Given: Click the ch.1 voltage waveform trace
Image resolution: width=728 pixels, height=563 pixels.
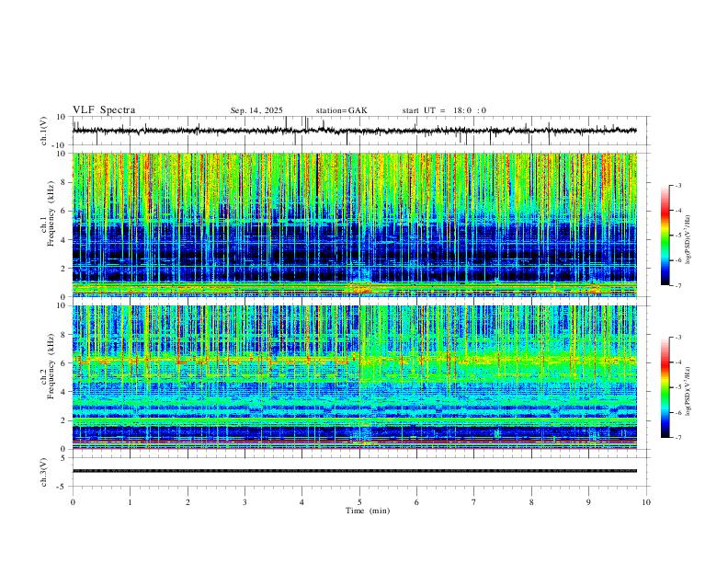Looking at the screenshot, I should [x=354, y=131].
